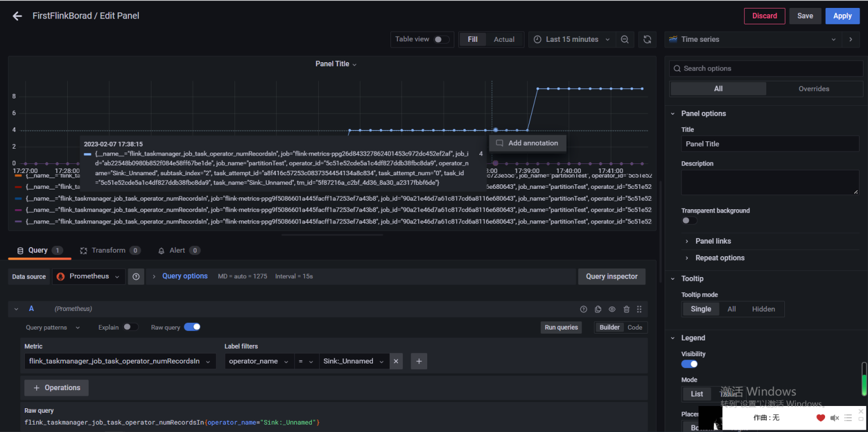Switch to the Alert tab
The width and height of the screenshot is (868, 432).
(x=179, y=250)
